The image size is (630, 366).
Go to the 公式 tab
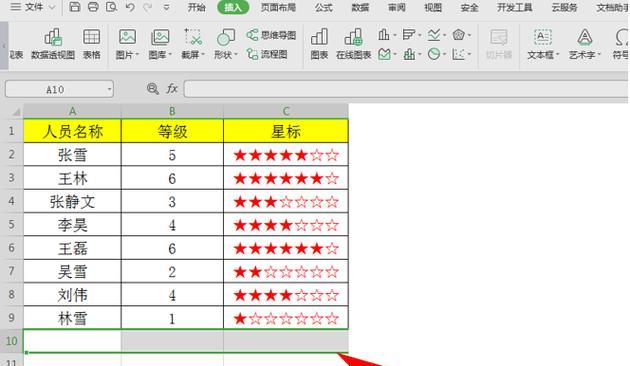(323, 7)
